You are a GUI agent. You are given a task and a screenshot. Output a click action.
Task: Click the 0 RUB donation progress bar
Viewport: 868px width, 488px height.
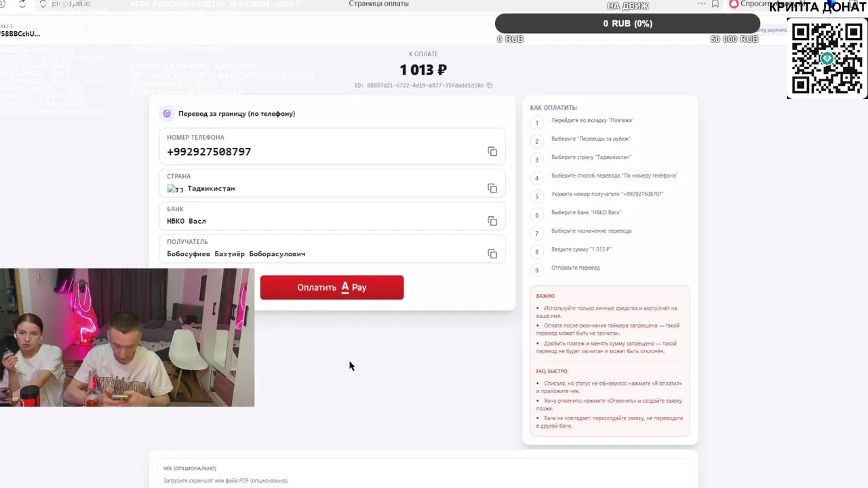click(627, 24)
